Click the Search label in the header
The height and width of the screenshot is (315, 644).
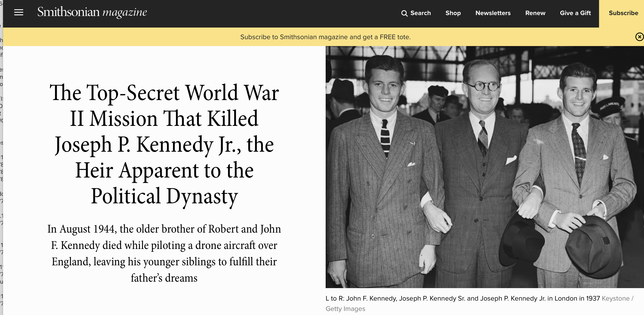(x=421, y=13)
